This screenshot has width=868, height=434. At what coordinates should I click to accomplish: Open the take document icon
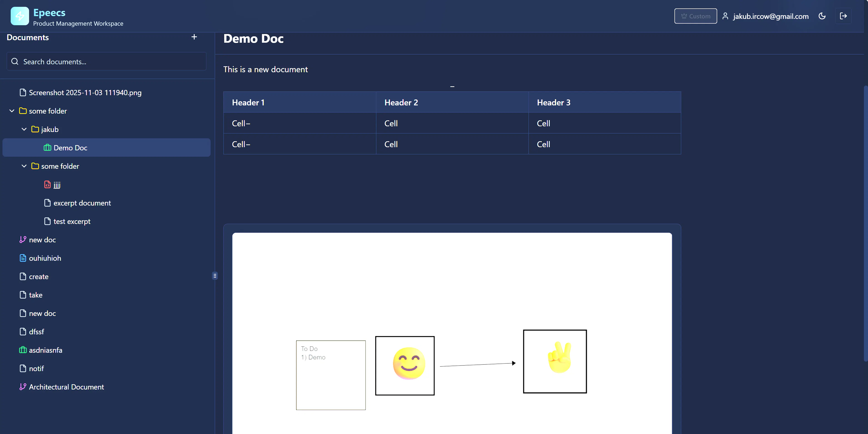22,295
